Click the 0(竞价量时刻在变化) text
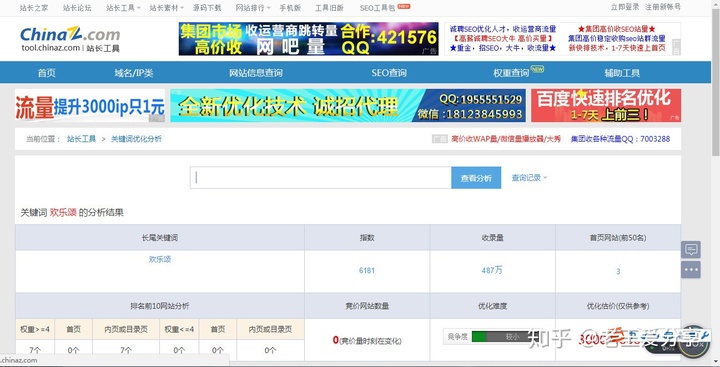This screenshot has width=720, height=367. (x=367, y=340)
